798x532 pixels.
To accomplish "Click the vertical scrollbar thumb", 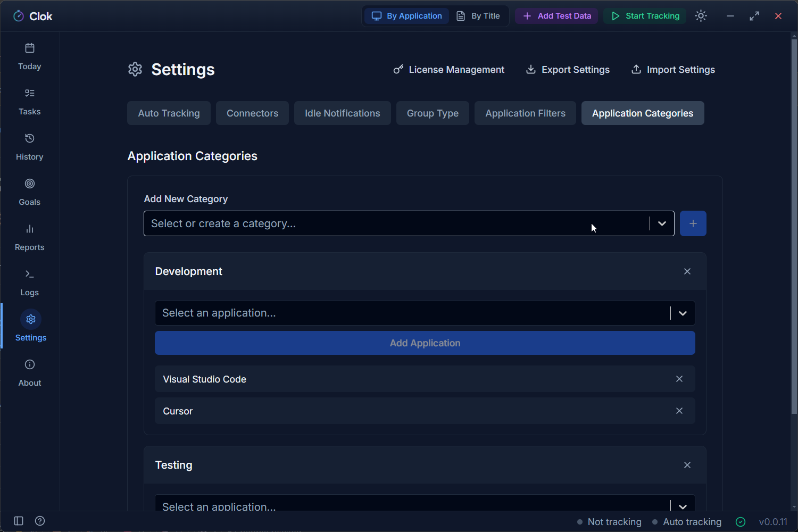I will 794,226.
